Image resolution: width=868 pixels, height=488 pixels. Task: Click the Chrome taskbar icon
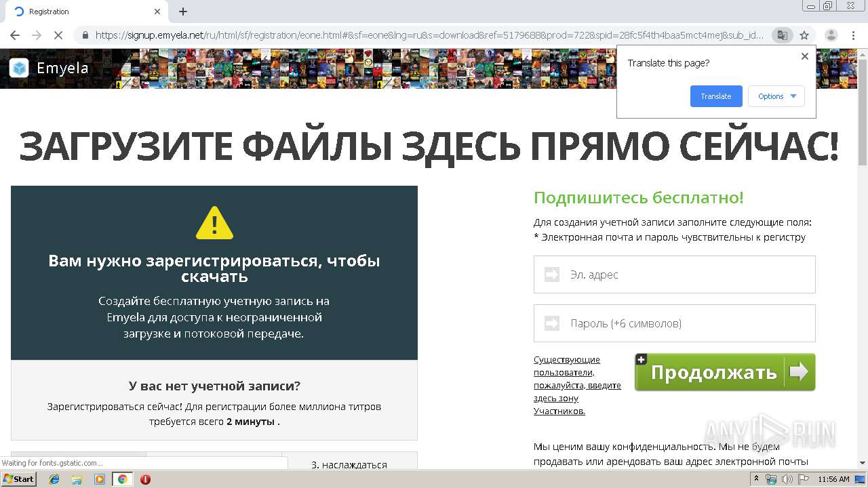tap(123, 479)
